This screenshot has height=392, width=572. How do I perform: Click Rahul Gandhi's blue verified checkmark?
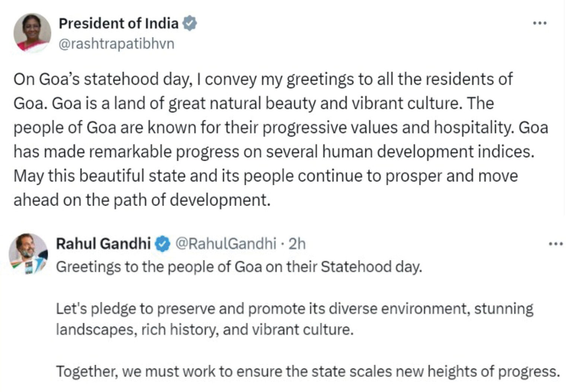pyautogui.click(x=162, y=244)
